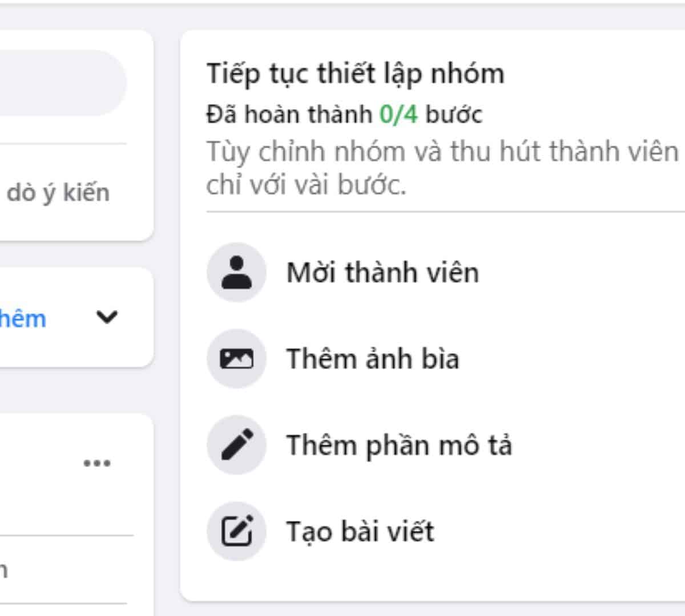Open the three-dot options menu
This screenshot has height=616, width=685.
(97, 463)
